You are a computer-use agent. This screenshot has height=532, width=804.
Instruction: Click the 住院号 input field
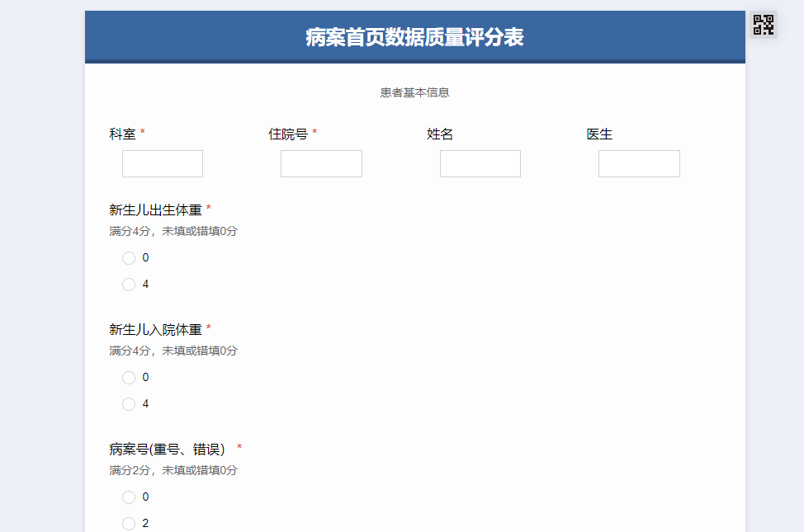pyautogui.click(x=321, y=163)
